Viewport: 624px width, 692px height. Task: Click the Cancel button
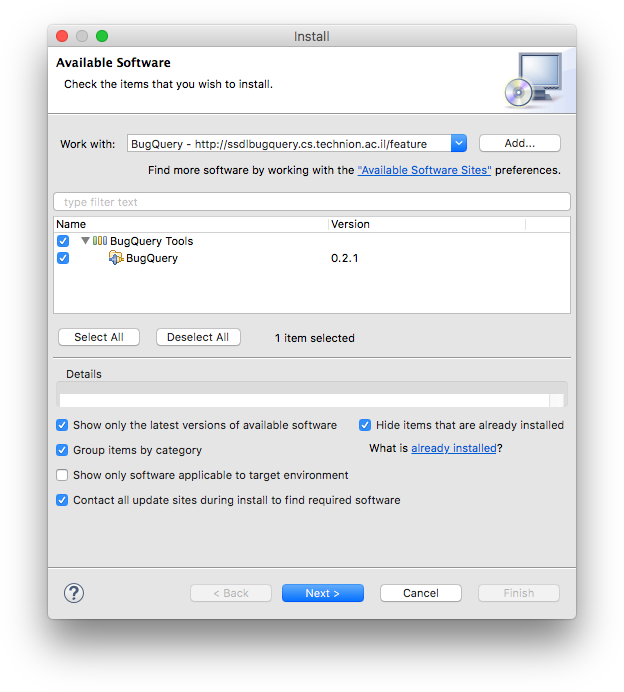421,593
